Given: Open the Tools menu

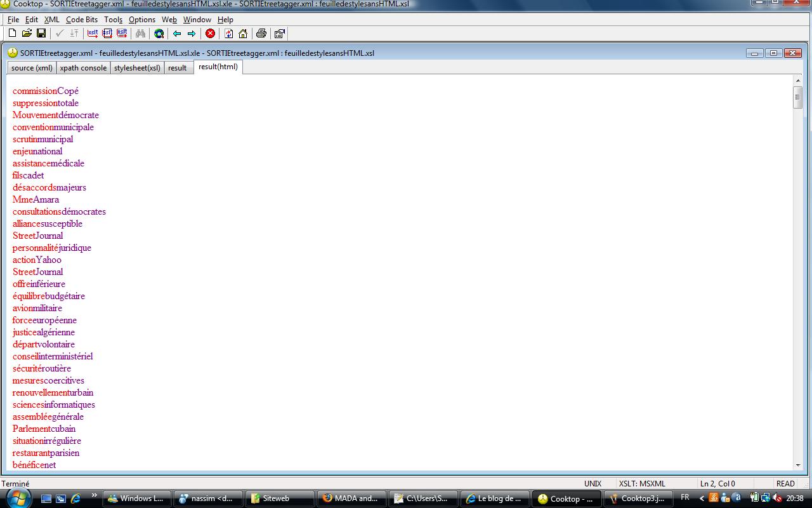Looking at the screenshot, I should point(114,20).
